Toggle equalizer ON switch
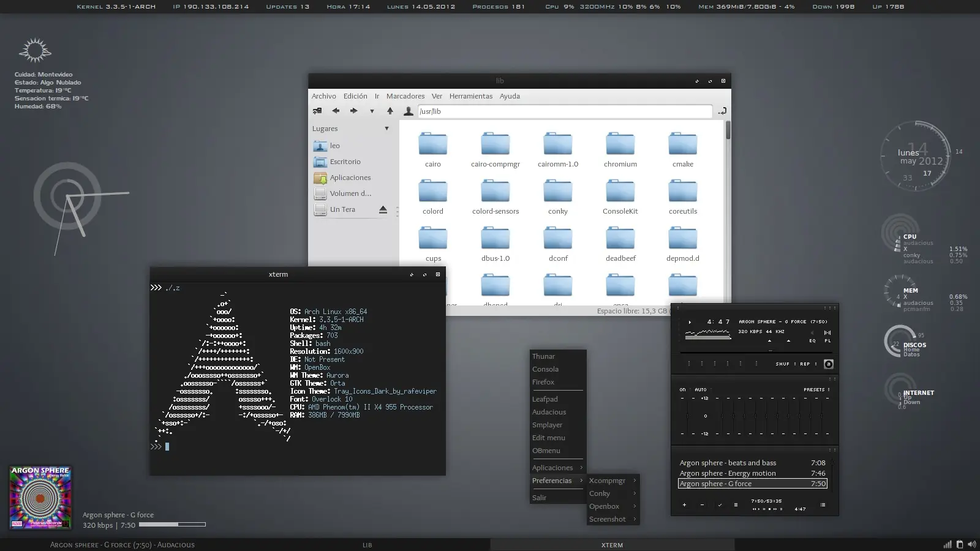The width and height of the screenshot is (980, 551). point(682,389)
